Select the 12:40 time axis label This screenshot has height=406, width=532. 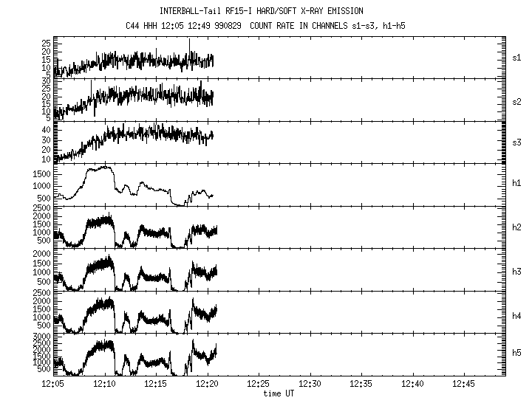412,385
